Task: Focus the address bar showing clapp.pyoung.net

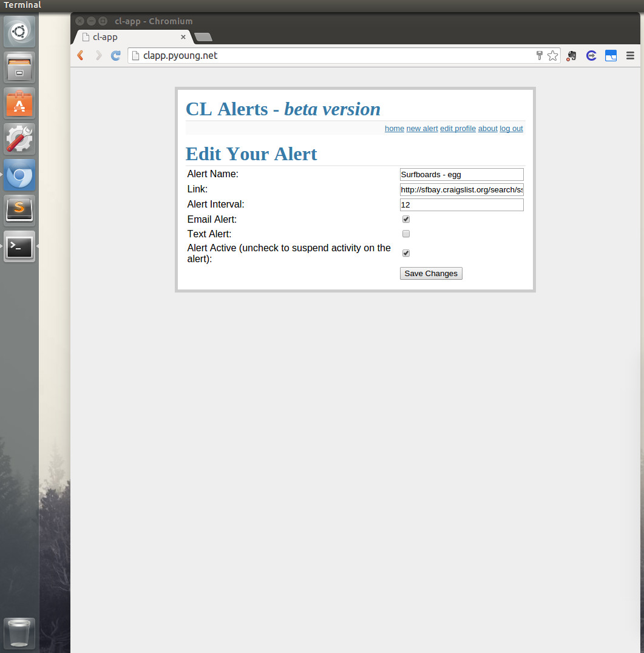Action: 334,56
